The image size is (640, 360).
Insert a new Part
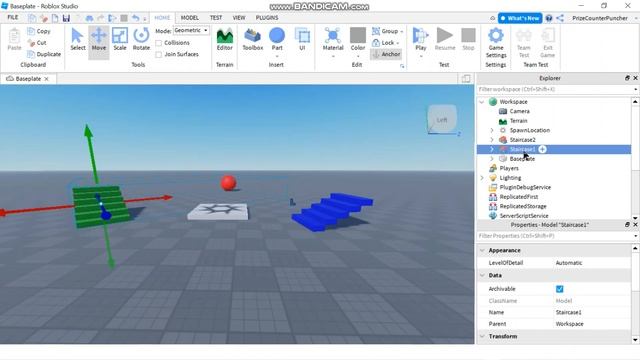[x=277, y=40]
